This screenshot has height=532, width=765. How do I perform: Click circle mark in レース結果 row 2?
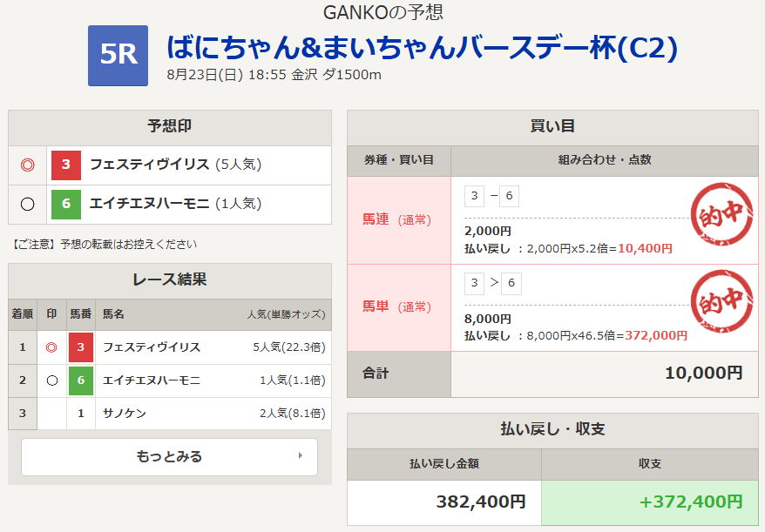coord(51,380)
